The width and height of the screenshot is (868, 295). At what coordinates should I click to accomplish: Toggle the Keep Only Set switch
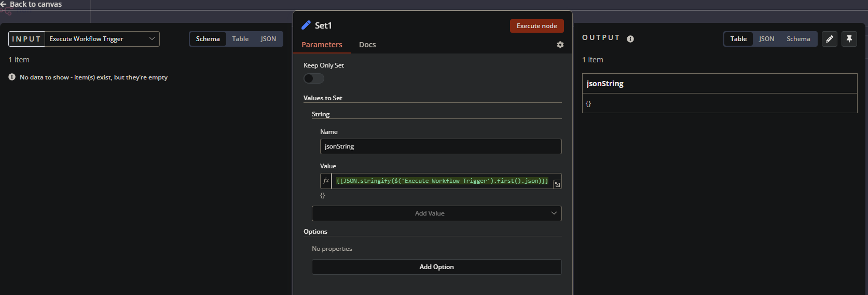click(x=314, y=78)
